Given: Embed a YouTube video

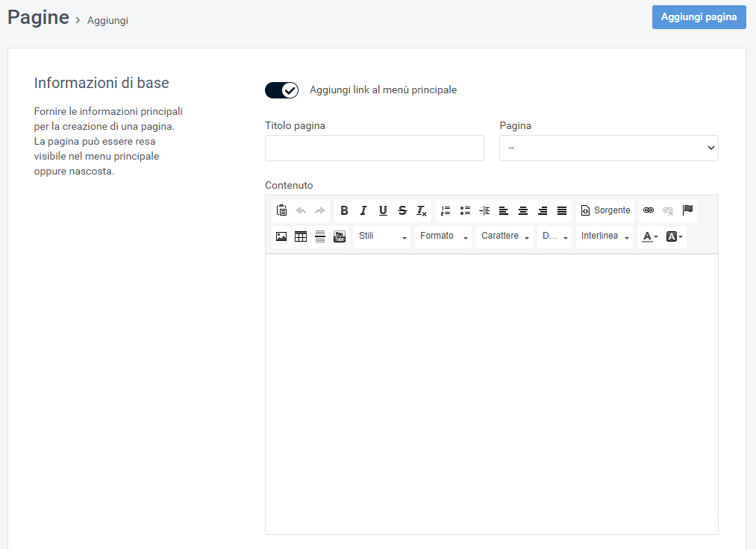Looking at the screenshot, I should point(340,236).
